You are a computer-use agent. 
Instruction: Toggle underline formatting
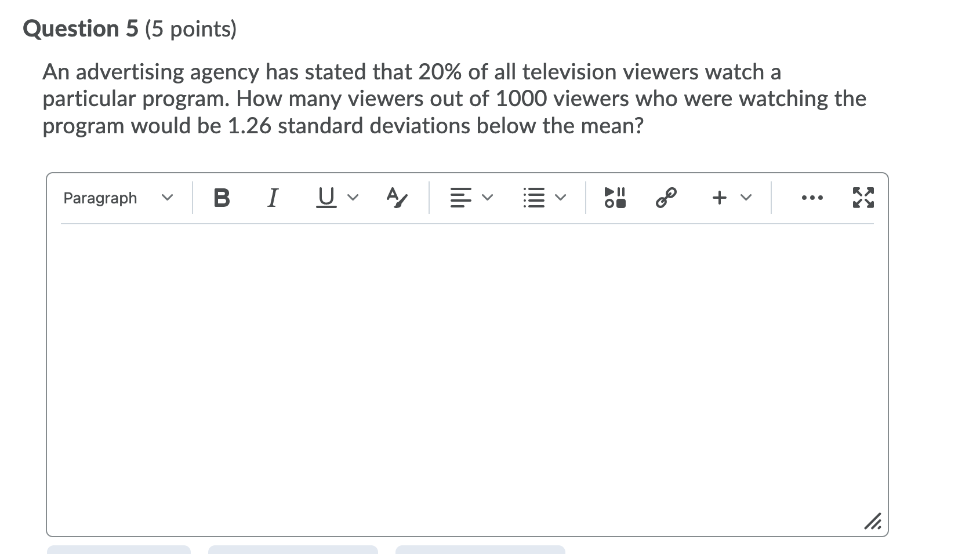325,198
